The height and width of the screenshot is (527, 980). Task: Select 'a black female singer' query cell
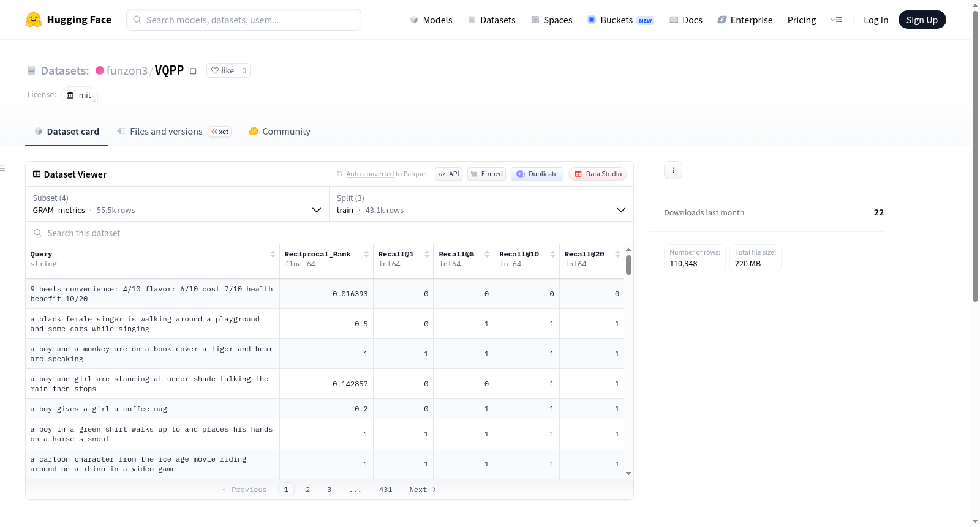click(x=153, y=324)
